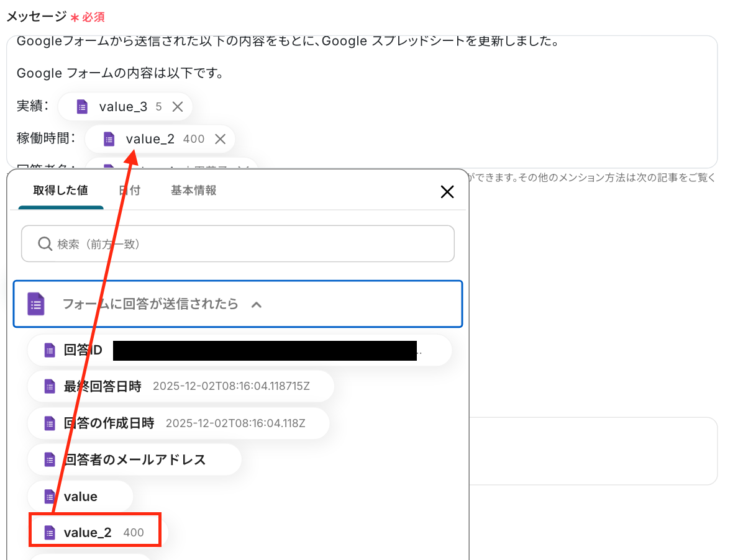Switch to the 取得した値 tab

pyautogui.click(x=60, y=191)
